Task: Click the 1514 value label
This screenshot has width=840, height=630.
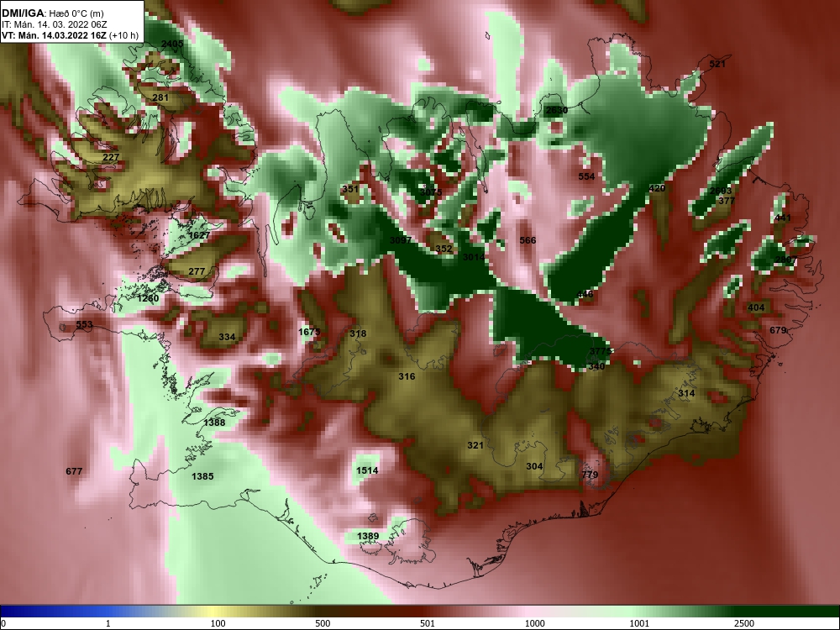Action: tap(367, 471)
